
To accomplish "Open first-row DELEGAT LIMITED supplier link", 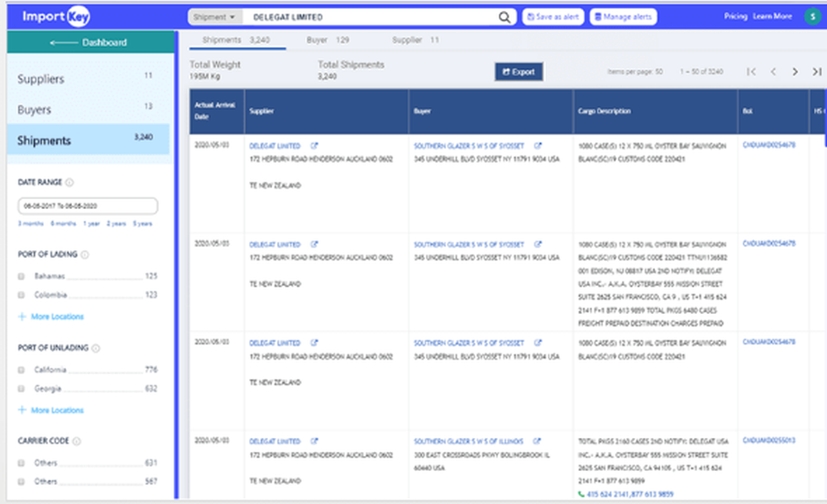I will [x=275, y=146].
